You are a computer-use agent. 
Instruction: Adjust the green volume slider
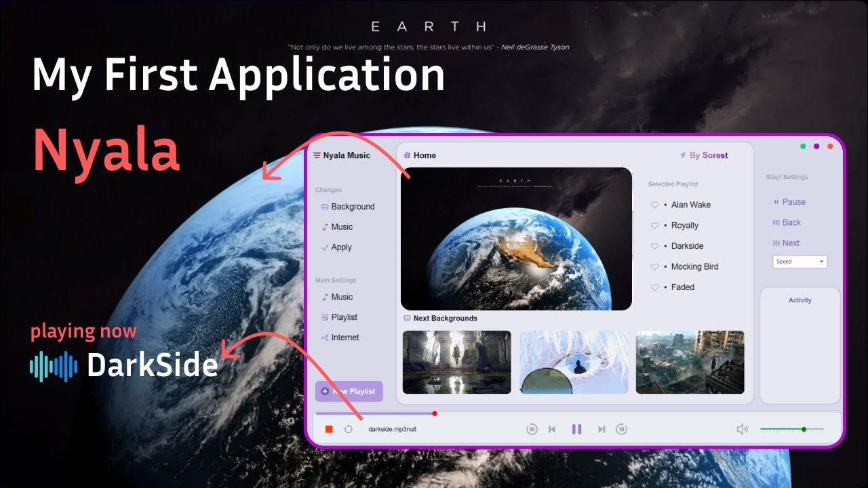coord(792,429)
